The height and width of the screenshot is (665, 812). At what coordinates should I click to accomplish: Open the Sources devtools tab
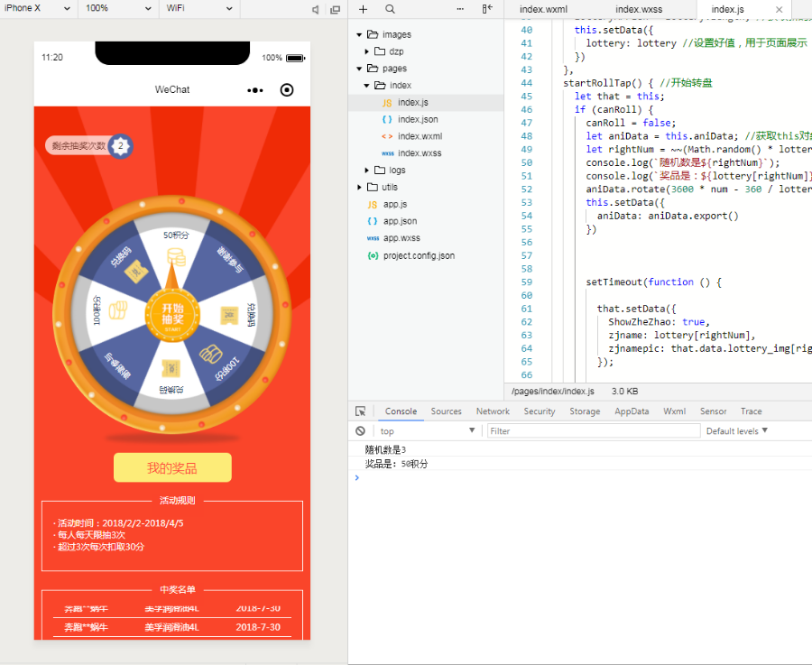coord(446,411)
